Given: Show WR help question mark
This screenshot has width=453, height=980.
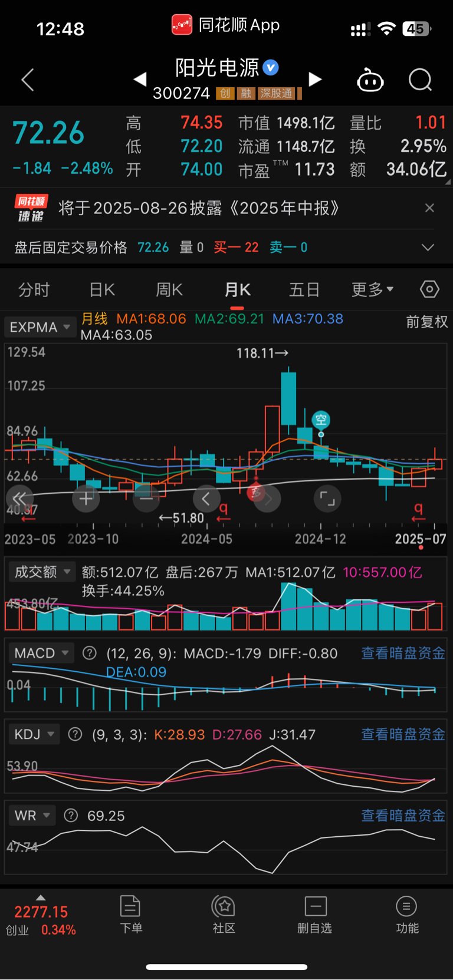Looking at the screenshot, I should pyautogui.click(x=71, y=816).
